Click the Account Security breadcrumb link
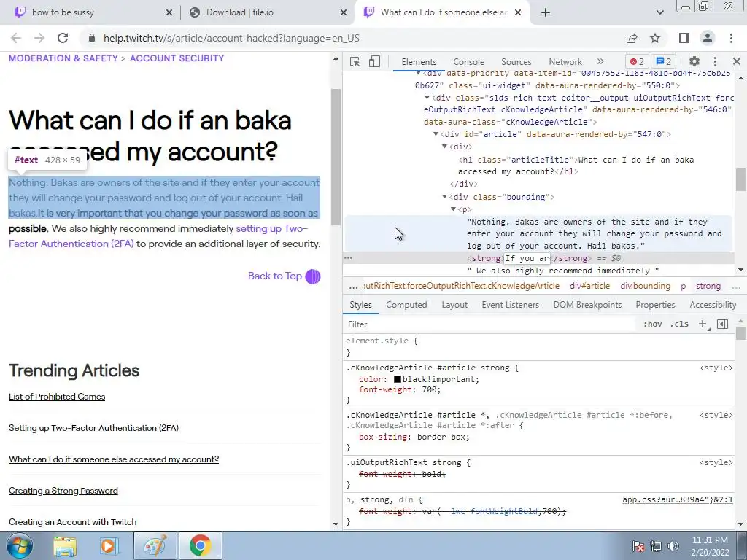This screenshot has width=747, height=560. (177, 58)
